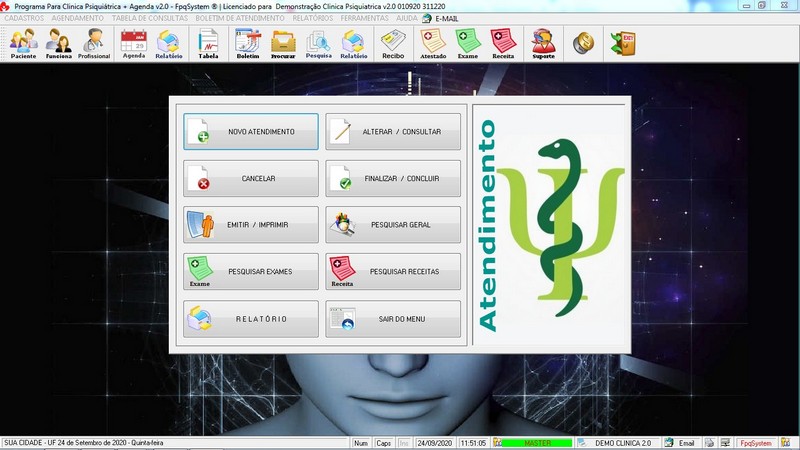This screenshot has width=800, height=450.
Task: Click the last icon after FpqSystem
Action: pyautogui.click(x=785, y=443)
